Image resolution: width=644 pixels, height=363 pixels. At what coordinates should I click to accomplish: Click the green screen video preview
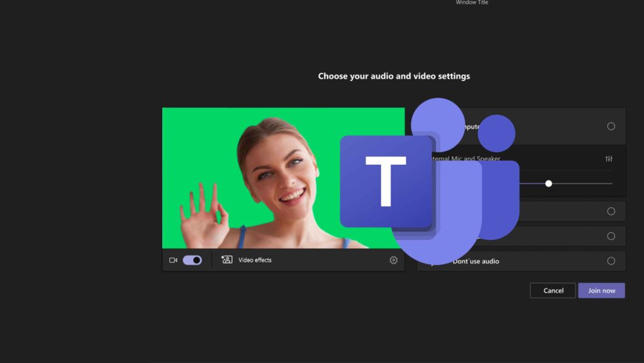(283, 179)
